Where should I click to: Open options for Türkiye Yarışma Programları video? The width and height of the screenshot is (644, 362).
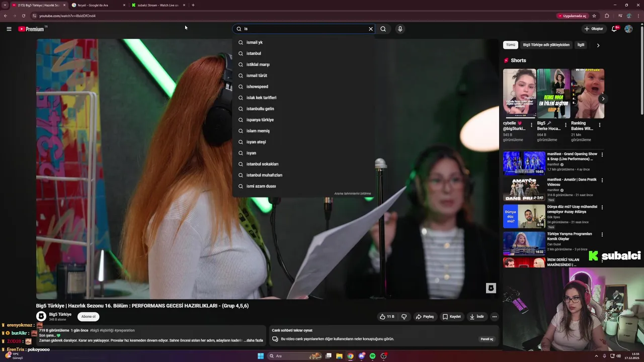pyautogui.click(x=602, y=234)
